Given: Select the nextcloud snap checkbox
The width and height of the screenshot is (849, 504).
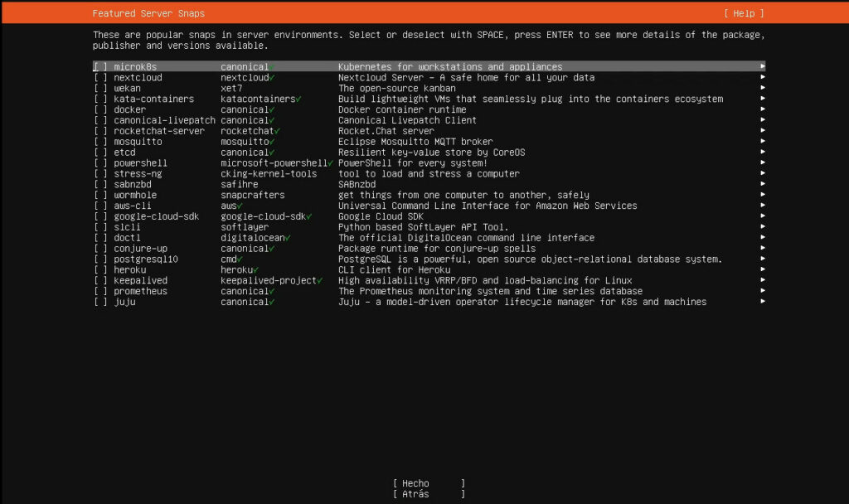Looking at the screenshot, I should click(x=100, y=78).
